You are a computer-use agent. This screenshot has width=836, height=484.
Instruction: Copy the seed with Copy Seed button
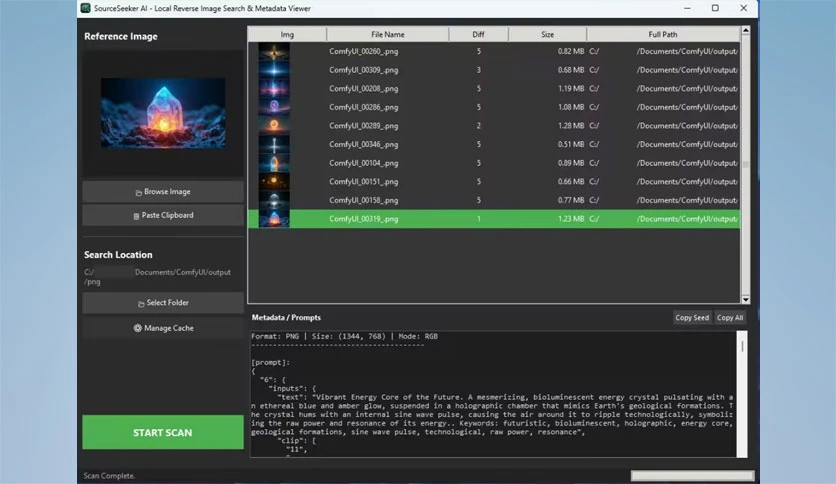(692, 318)
